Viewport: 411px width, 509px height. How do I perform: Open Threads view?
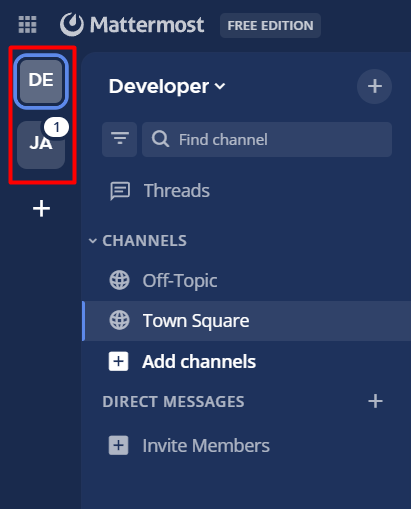coord(246,191)
